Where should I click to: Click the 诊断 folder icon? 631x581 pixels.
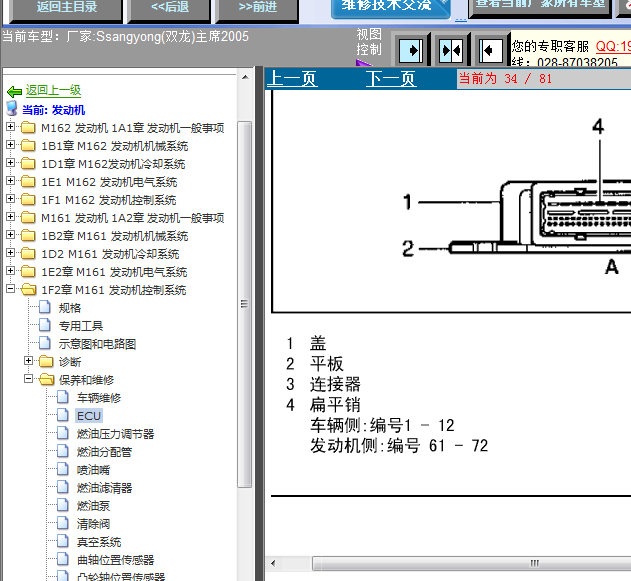point(46,361)
